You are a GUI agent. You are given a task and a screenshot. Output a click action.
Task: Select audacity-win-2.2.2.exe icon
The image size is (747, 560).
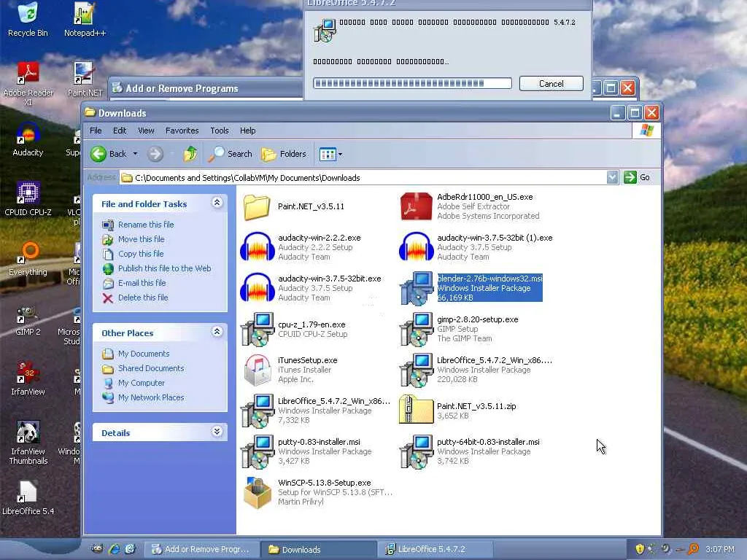tap(257, 247)
